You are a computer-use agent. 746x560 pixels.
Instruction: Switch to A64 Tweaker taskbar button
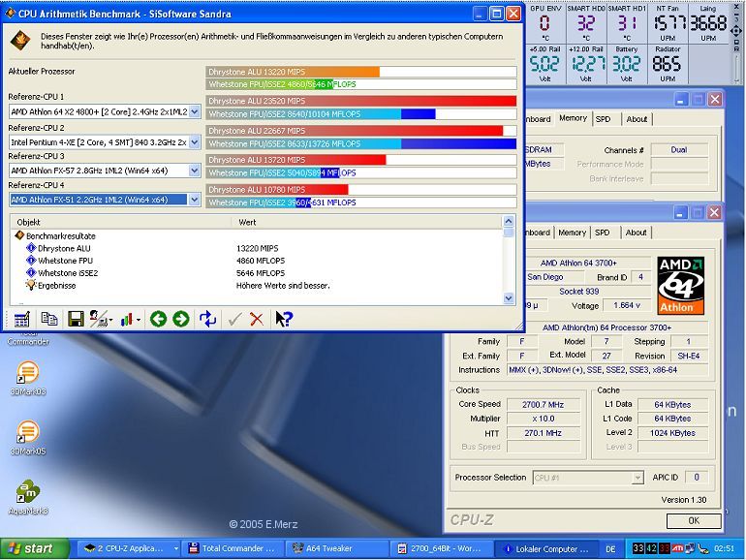click(338, 548)
